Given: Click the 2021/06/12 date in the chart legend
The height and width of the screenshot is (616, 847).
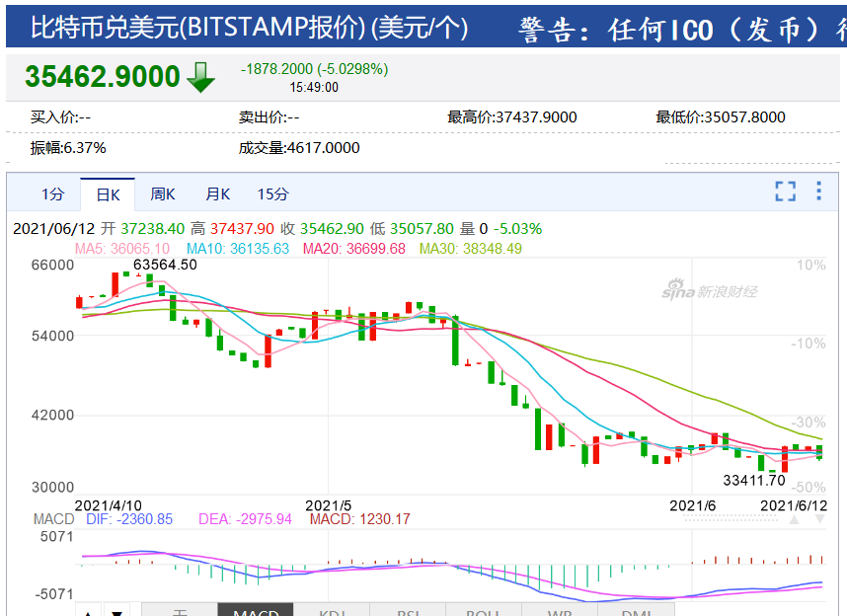Looking at the screenshot, I should 54,229.
